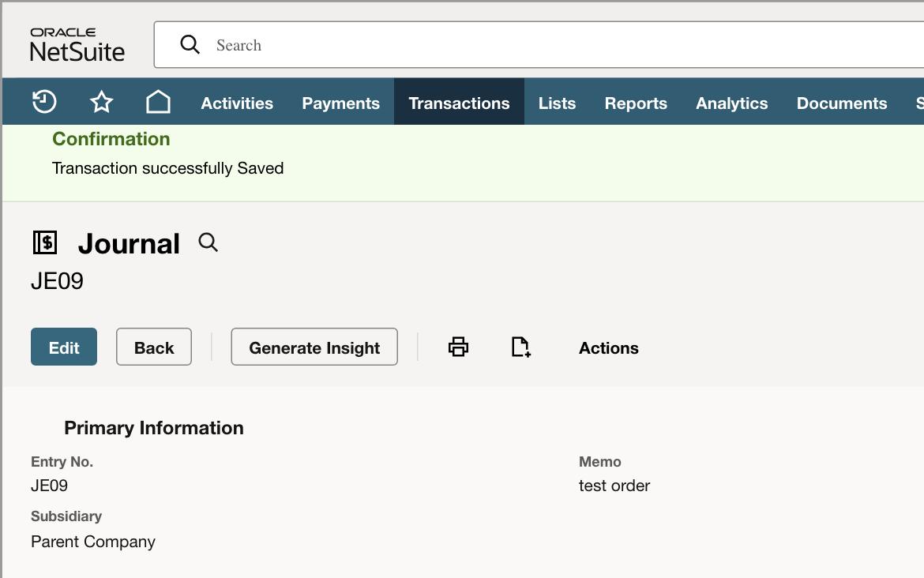Screen dimensions: 924x578
Task: Click the magnifier search icon beside Journal
Action: point(208,242)
